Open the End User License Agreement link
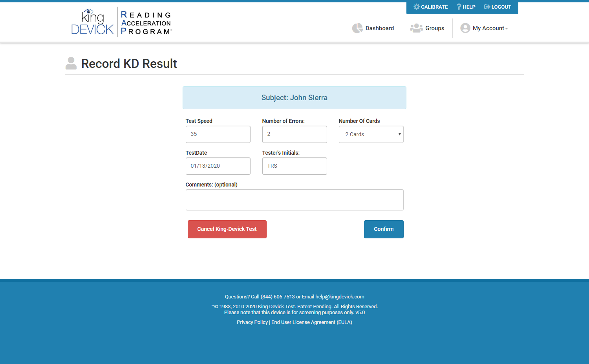Screen dimensions: 589x364 pyautogui.click(x=311, y=322)
